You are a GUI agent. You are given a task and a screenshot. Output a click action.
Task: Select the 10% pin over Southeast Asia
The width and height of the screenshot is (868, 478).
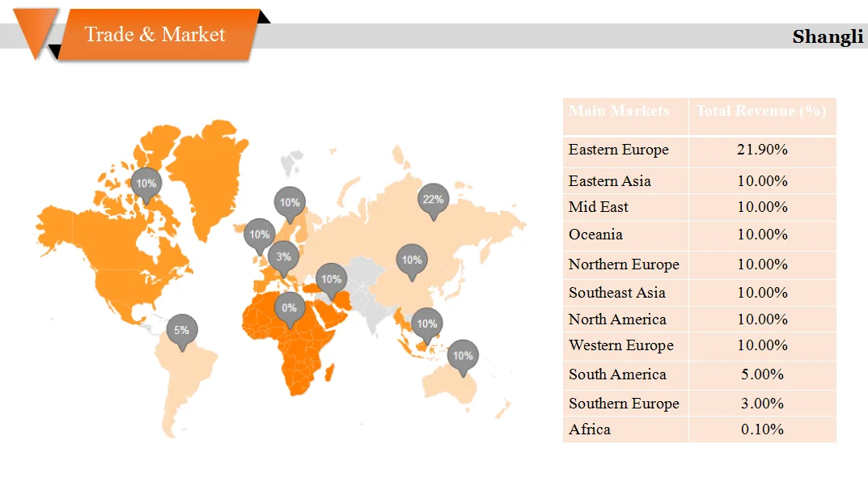pyautogui.click(x=426, y=324)
